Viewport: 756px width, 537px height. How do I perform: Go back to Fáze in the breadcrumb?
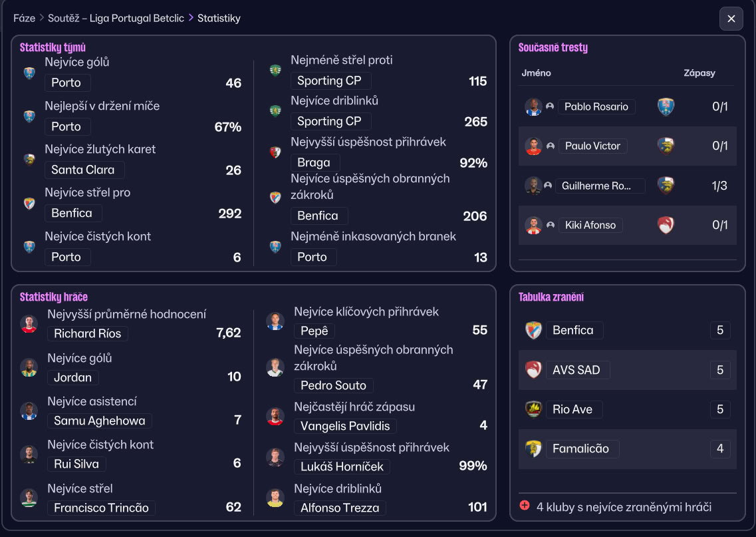coord(24,19)
